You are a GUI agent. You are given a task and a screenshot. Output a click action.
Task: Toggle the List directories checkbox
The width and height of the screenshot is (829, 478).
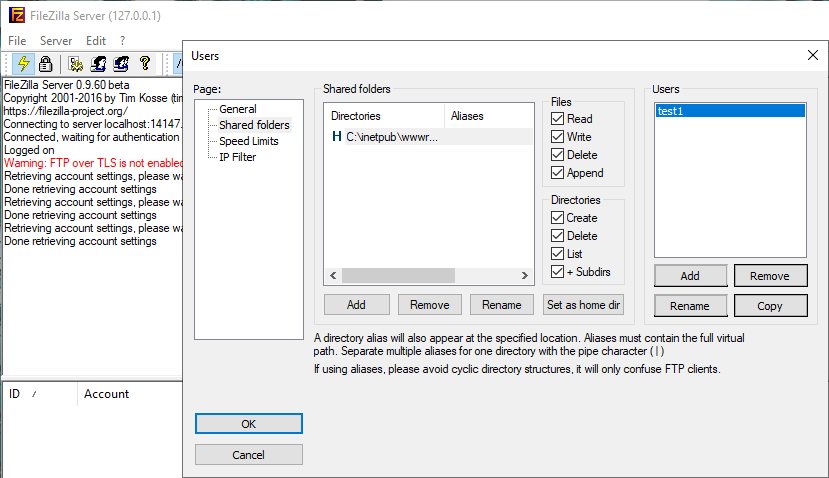(x=557, y=253)
